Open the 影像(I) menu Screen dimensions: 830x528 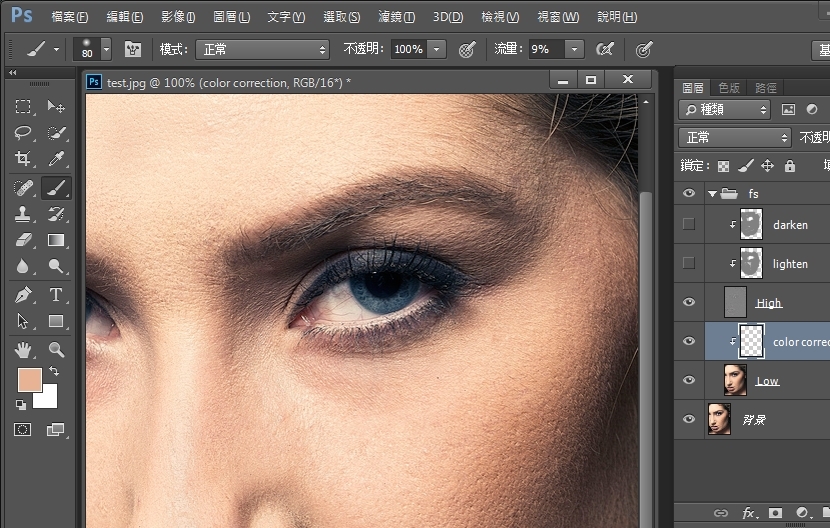(x=178, y=17)
